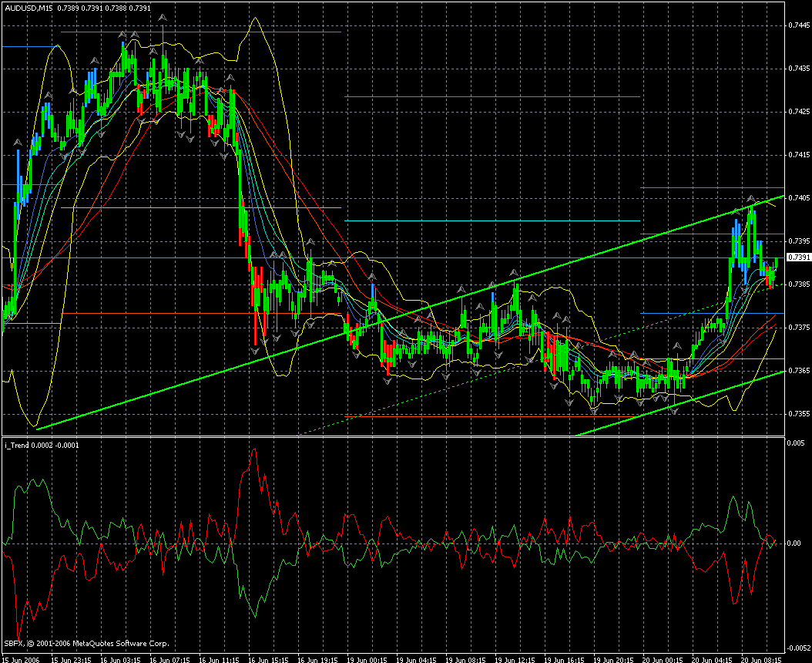Image resolution: width=812 pixels, height=663 pixels.
Task: Click the 0.7375 price axis label
Action: click(x=799, y=328)
